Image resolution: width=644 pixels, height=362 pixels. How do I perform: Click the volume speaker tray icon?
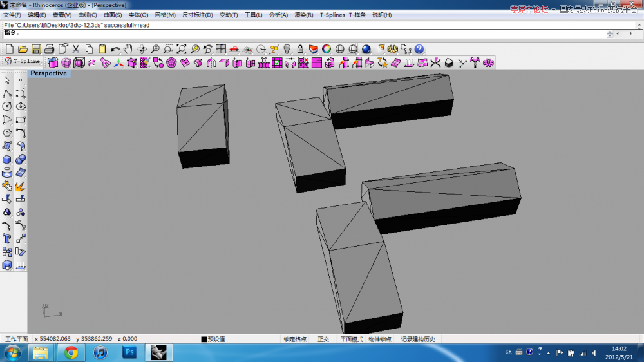click(594, 353)
